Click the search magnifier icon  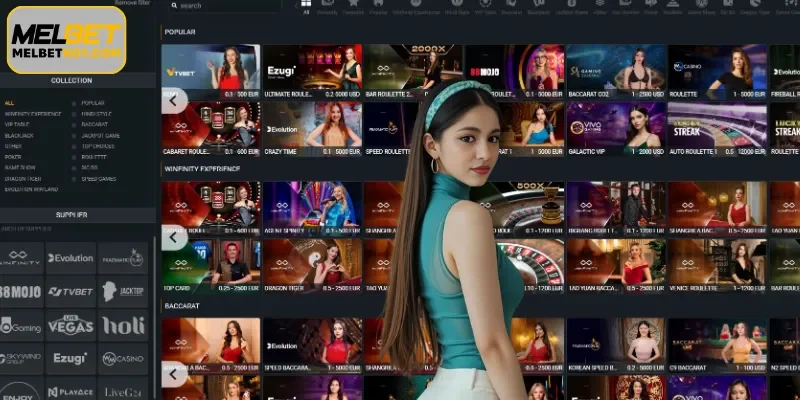coord(174,6)
